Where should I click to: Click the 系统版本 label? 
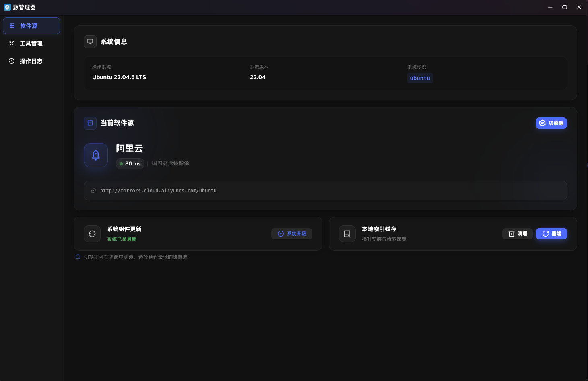pos(259,67)
